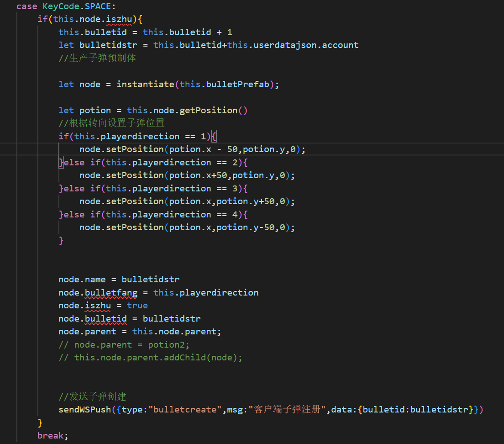This screenshot has width=504, height=444.
Task: Click the comment '//发送子弹创建'
Action: point(93,397)
